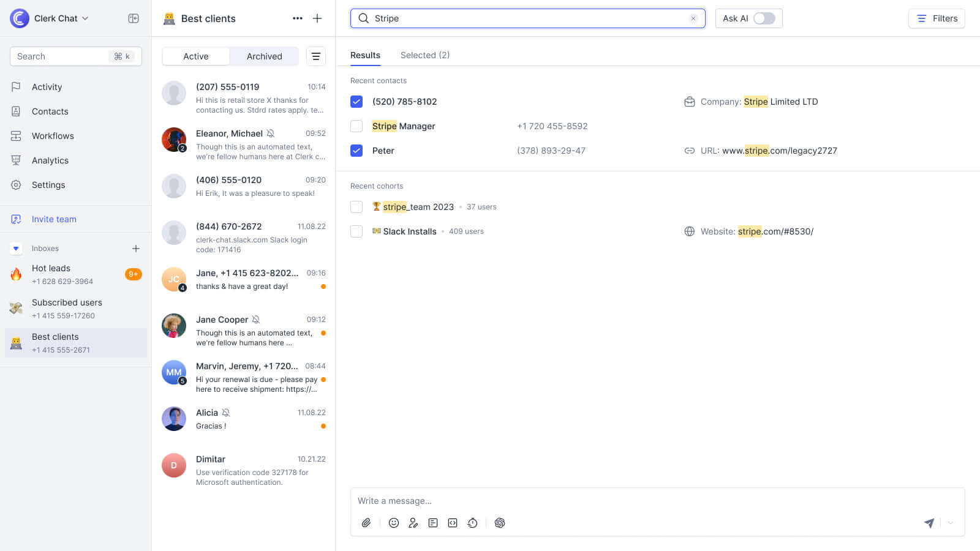
Task: Click the Clerk Chat logo
Action: click(20, 18)
